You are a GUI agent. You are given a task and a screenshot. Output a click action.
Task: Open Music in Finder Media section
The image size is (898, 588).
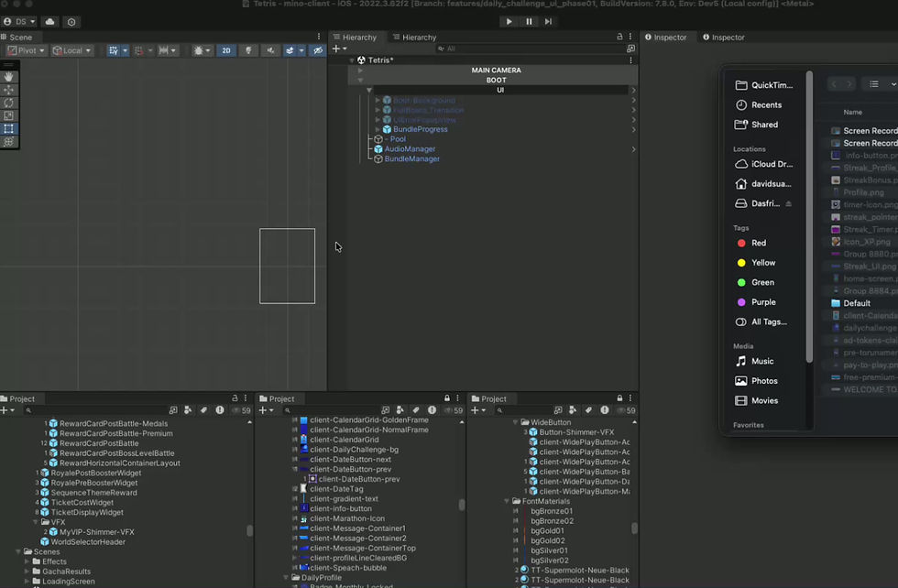tap(761, 361)
